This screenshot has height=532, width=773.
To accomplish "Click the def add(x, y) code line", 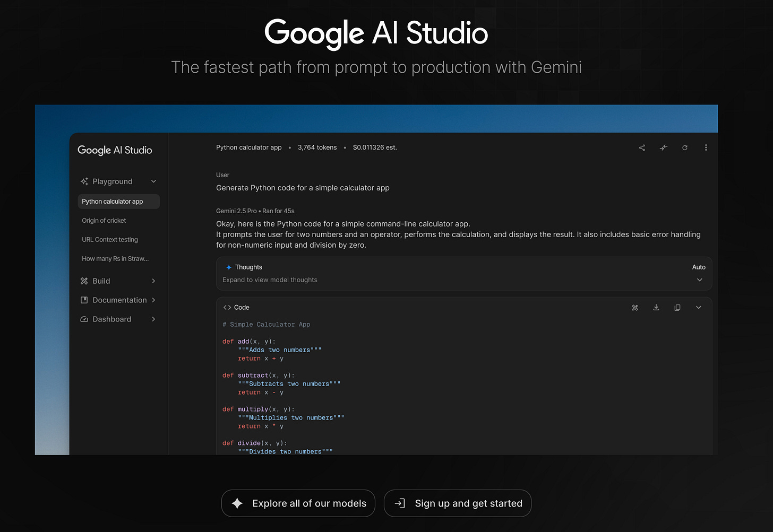I will tap(249, 342).
